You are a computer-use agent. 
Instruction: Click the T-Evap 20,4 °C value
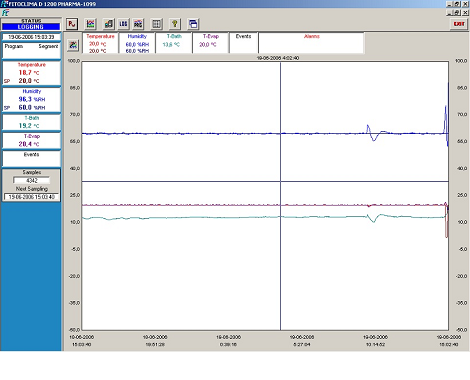click(29, 144)
